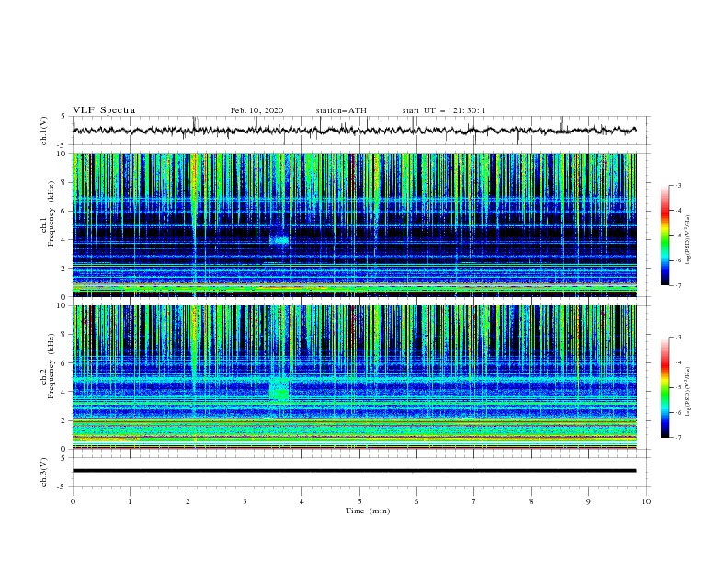Click time axis tick label "9"
This screenshot has width=728, height=563.
click(x=588, y=501)
